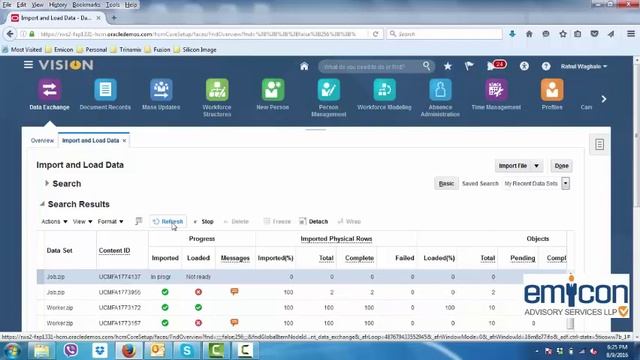Open Dropbox in the taskbar
Screen dimensions: 640x360
pyautogui.click(x=100, y=351)
